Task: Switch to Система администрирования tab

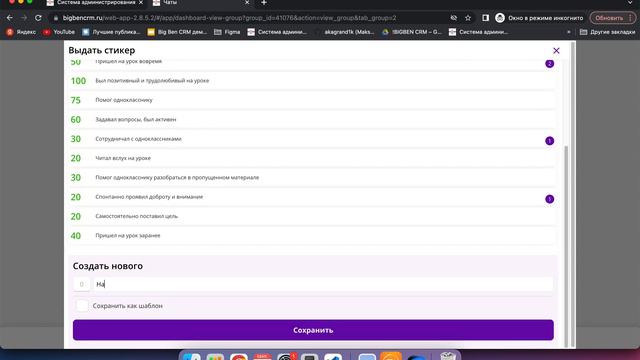Action: [x=96, y=2]
